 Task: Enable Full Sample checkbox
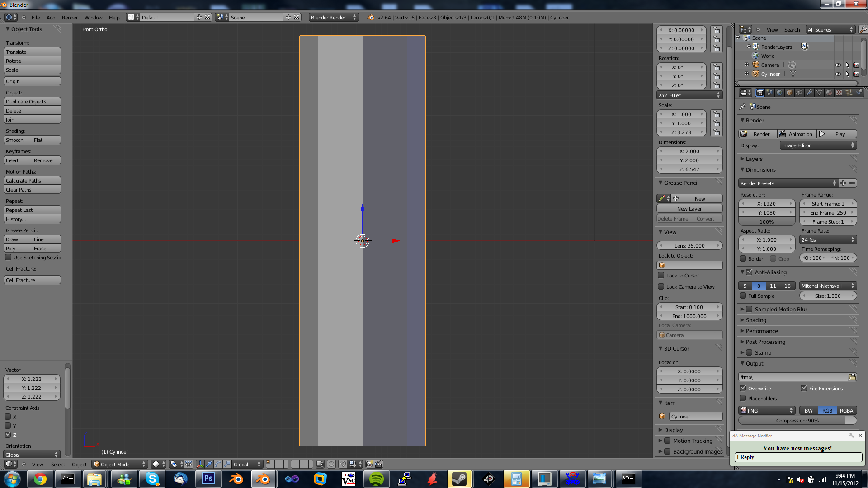(x=743, y=296)
